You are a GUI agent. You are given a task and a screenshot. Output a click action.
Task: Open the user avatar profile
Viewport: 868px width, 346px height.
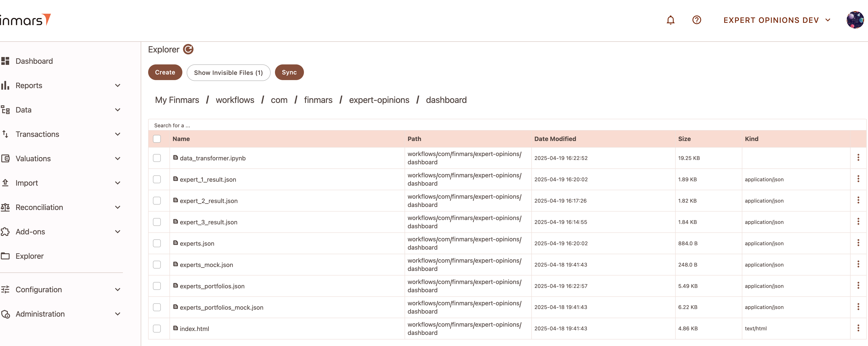tap(855, 20)
